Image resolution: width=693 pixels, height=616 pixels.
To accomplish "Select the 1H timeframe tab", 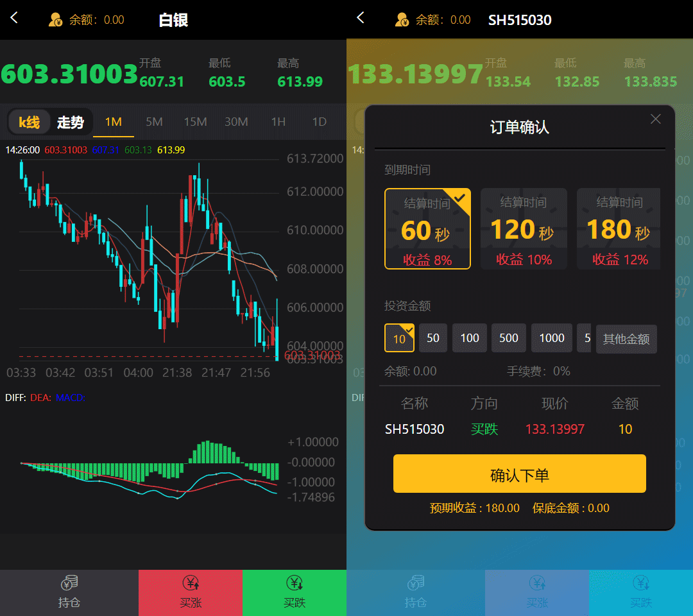I will click(278, 122).
